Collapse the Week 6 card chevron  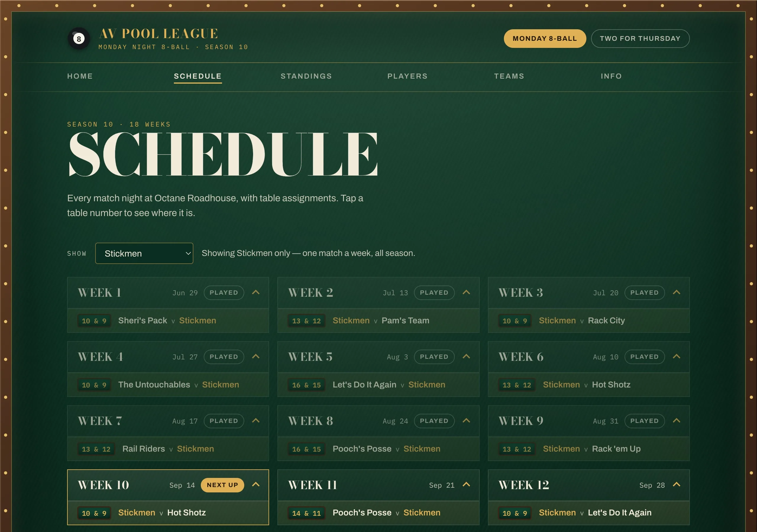677,356
